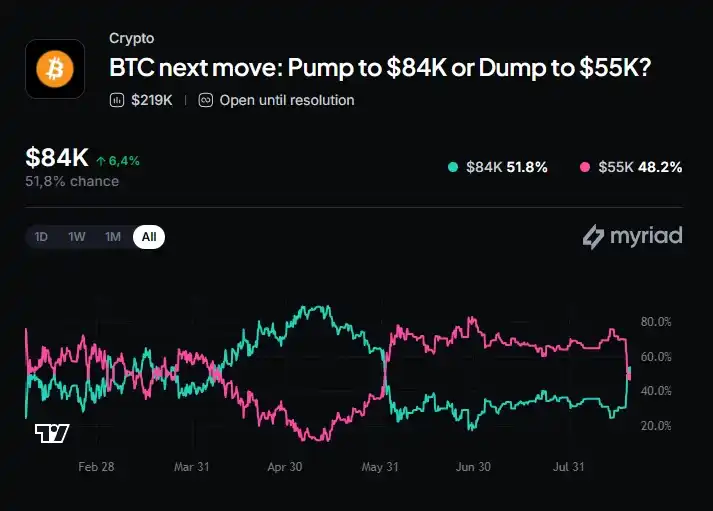
Task: Click the TradingView logo on chart
Action: 52,433
